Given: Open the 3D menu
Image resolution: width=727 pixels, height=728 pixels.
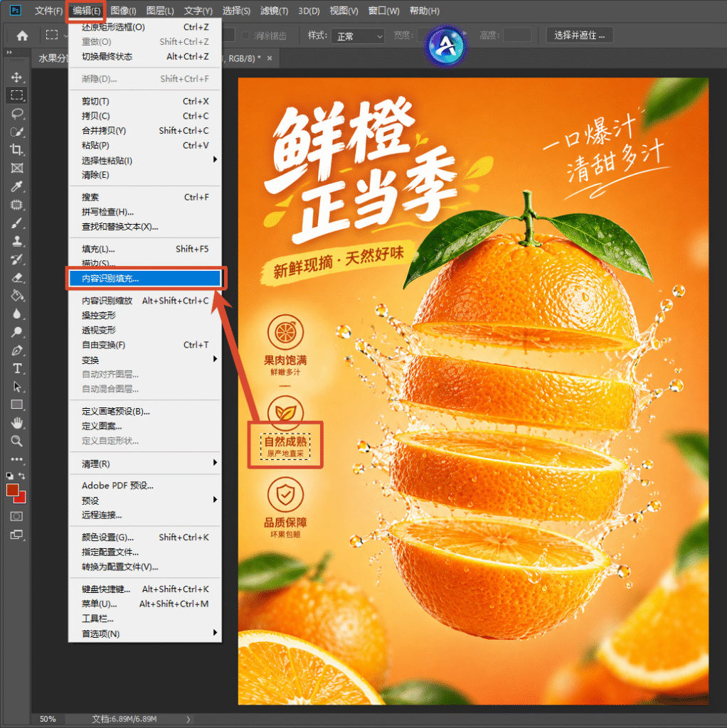Looking at the screenshot, I should [309, 11].
